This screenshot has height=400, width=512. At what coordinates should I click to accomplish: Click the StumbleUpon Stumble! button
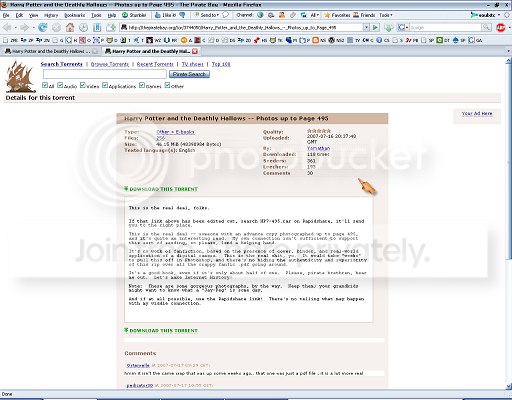point(134,15)
